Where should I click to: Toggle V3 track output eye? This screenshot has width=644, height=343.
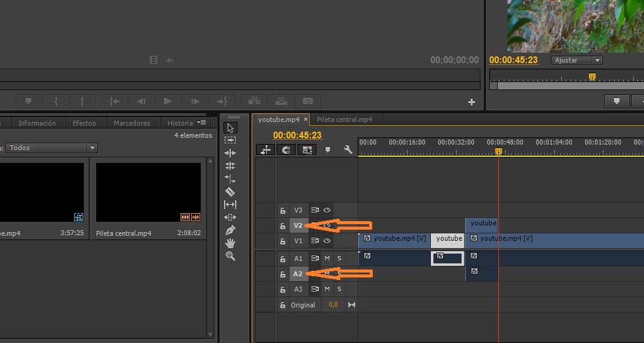point(327,210)
